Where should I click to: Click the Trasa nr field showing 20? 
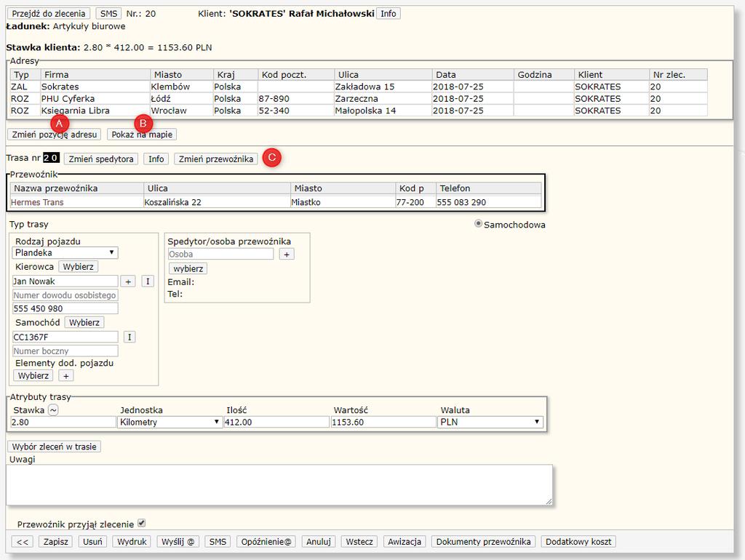point(51,158)
